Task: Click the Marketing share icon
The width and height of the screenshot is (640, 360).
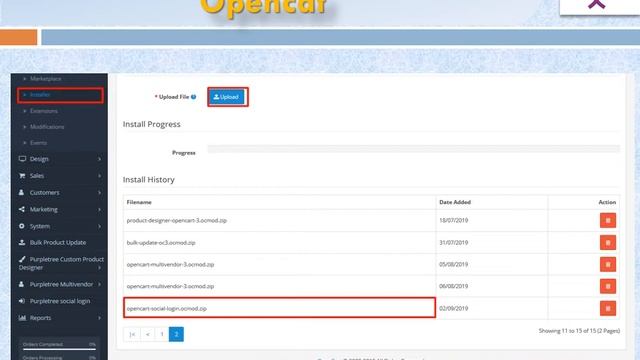Action: click(x=22, y=209)
